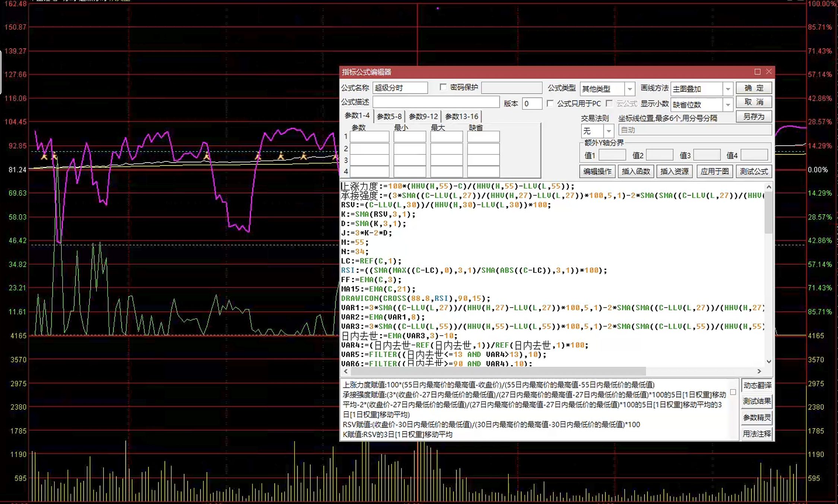Screen dimensions: 838x504
Task: Switch to the 参数9-12 tab
Action: (x=423, y=117)
